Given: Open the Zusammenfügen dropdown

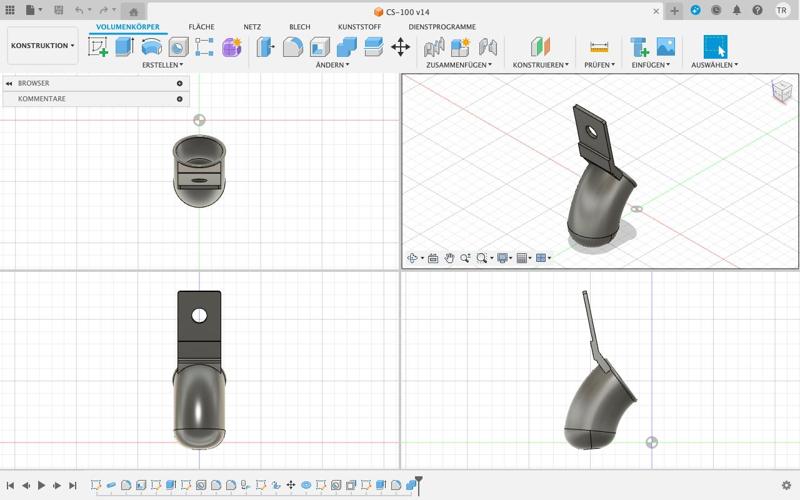Looking at the screenshot, I should click(458, 65).
